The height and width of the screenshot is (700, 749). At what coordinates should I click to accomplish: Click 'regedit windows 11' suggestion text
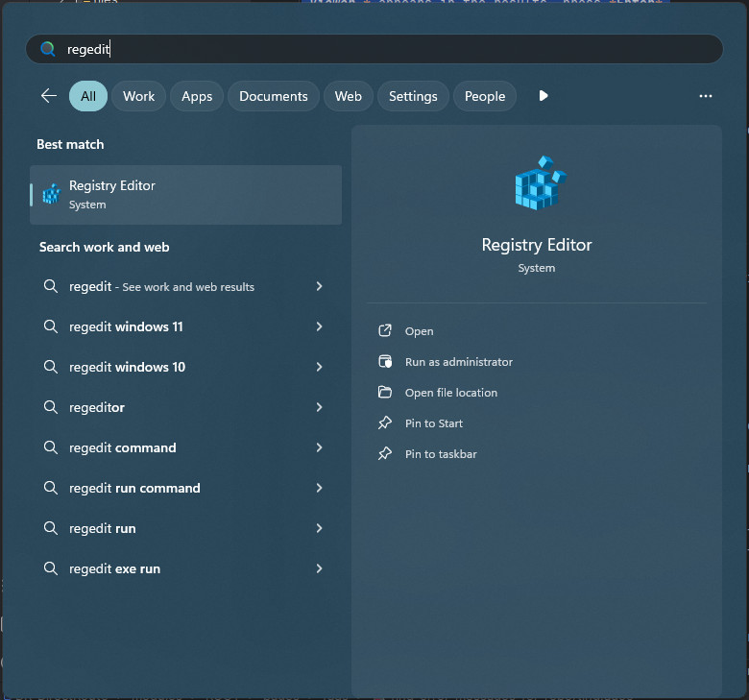coord(126,326)
